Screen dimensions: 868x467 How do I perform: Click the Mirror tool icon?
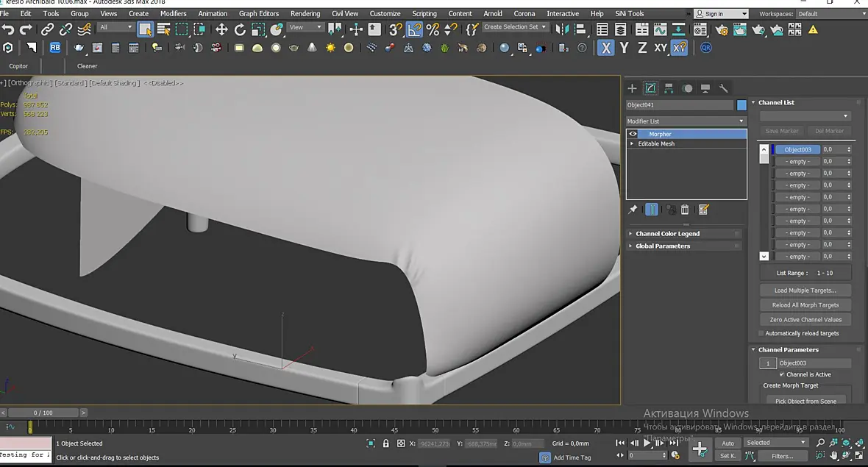point(562,29)
